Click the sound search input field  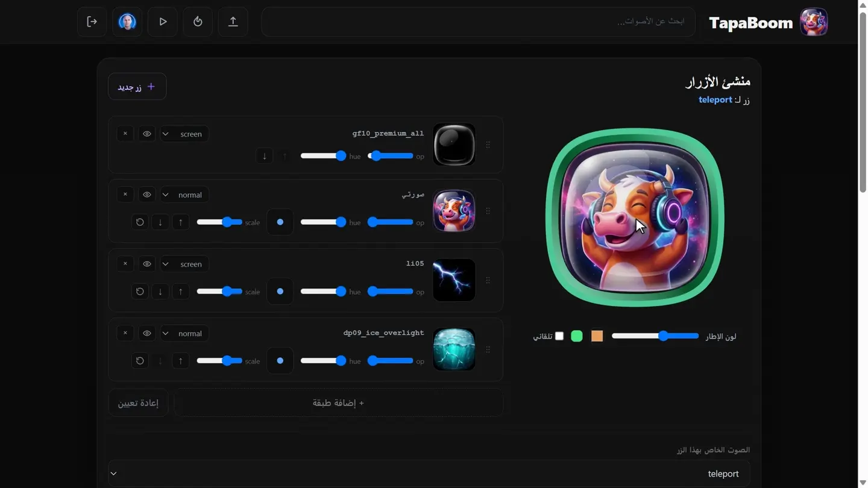point(479,22)
